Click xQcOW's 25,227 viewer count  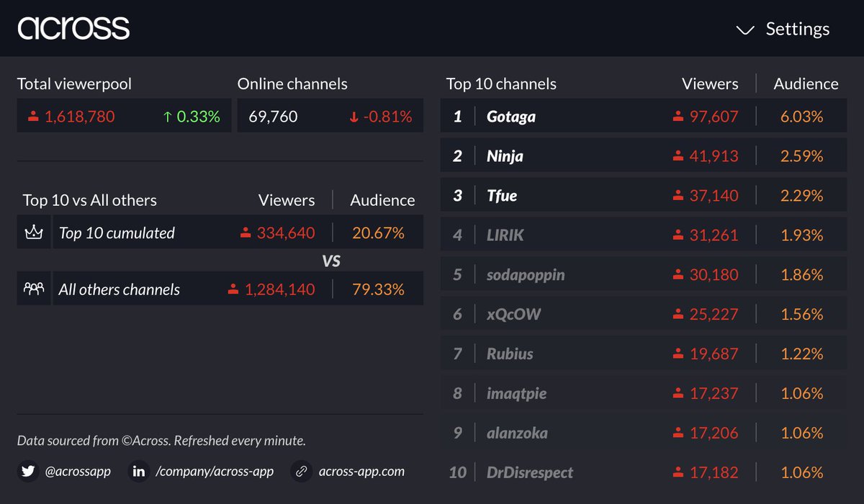[714, 315]
